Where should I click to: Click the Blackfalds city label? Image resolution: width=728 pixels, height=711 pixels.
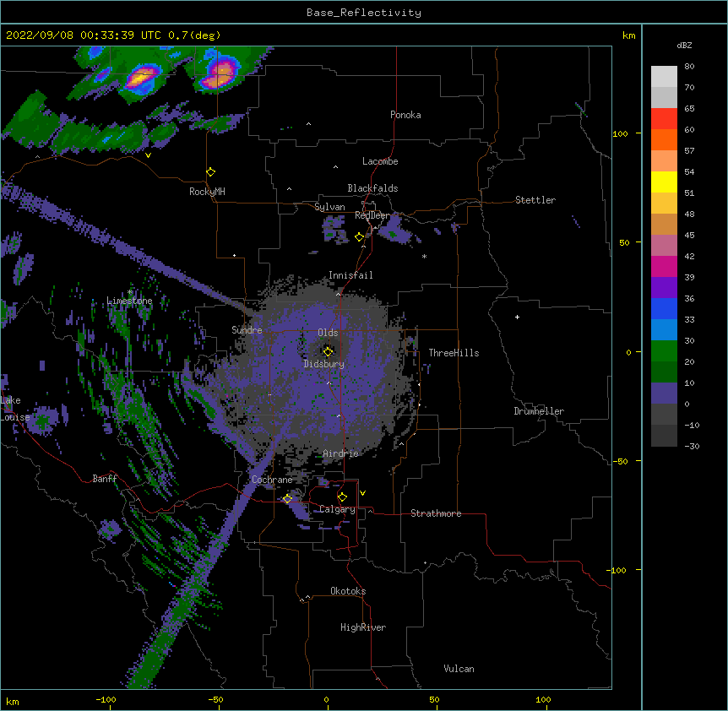point(372,188)
